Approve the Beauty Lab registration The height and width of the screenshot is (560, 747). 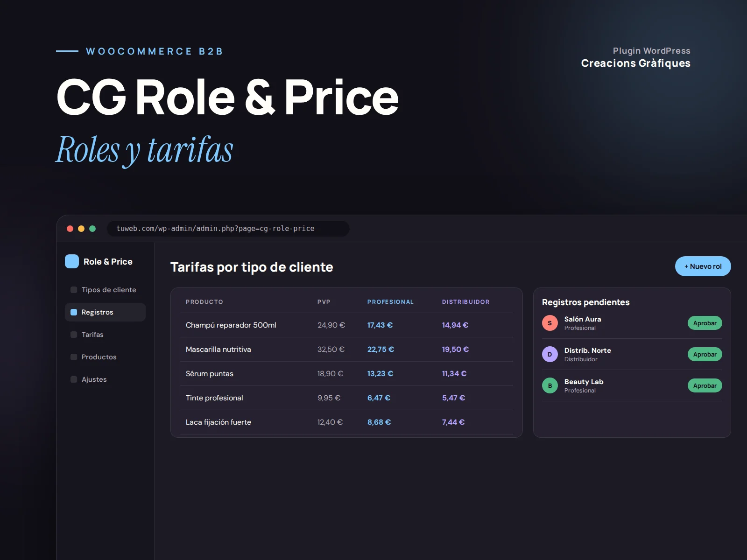coord(705,385)
